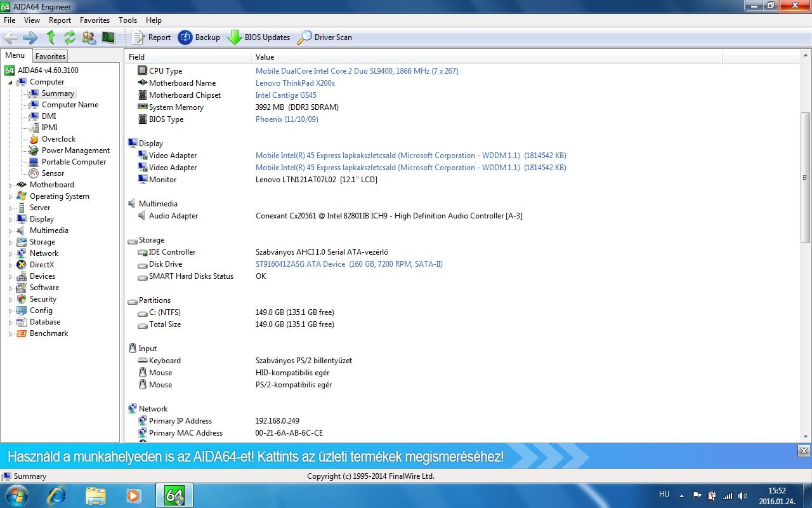The image size is (812, 508).
Task: Select Computer Name in tree
Action: pos(70,105)
